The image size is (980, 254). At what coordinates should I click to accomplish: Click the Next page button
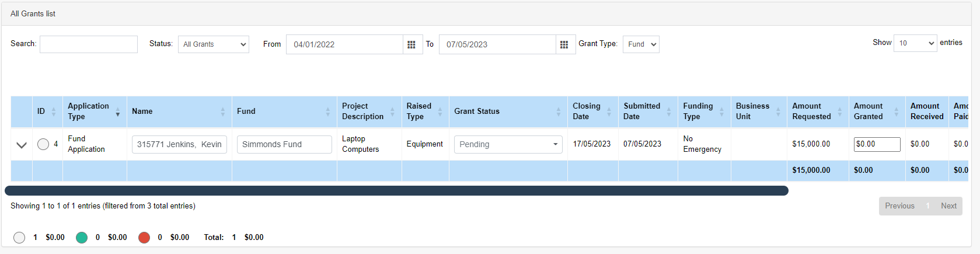click(948, 206)
